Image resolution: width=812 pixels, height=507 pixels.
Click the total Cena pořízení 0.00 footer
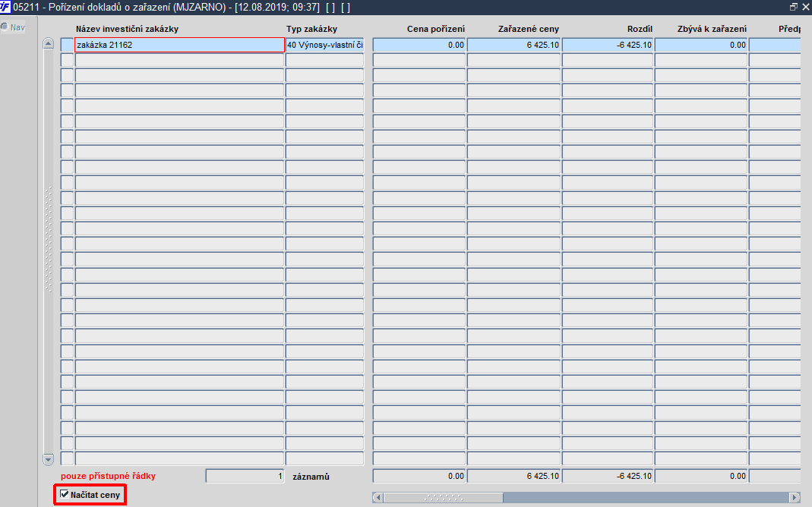pyautogui.click(x=419, y=476)
